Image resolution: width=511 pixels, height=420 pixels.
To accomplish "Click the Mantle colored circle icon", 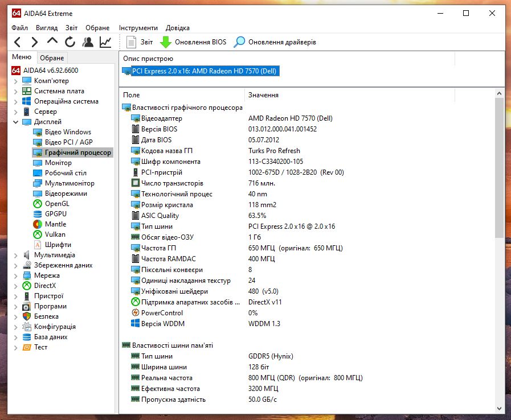I will pos(38,224).
